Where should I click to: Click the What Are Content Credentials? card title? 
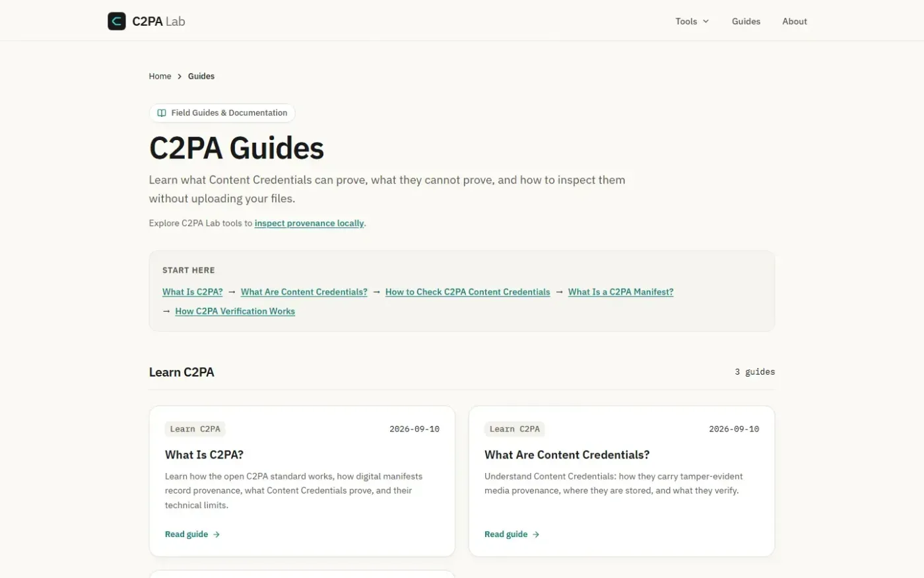pos(567,454)
